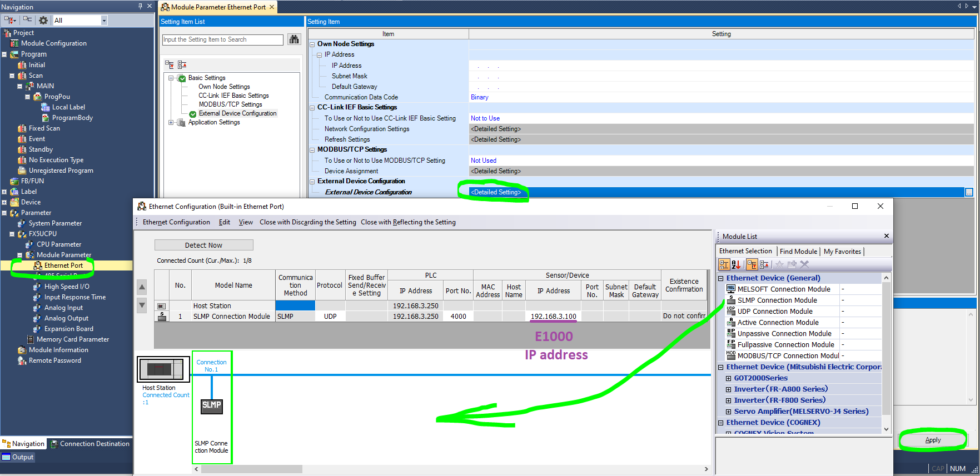Screen dimensions: 980x476
Task: Click the ellipsis button on External Device Configuration row
Action: click(x=969, y=192)
